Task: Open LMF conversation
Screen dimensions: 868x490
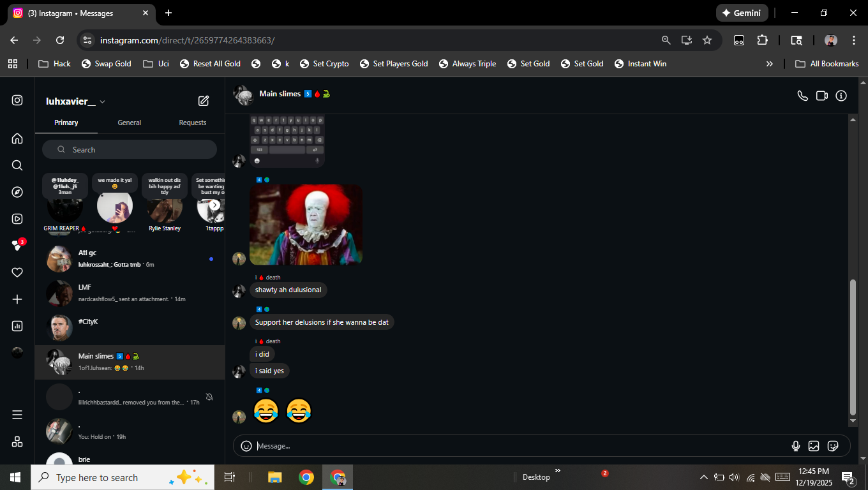Action: pos(130,293)
